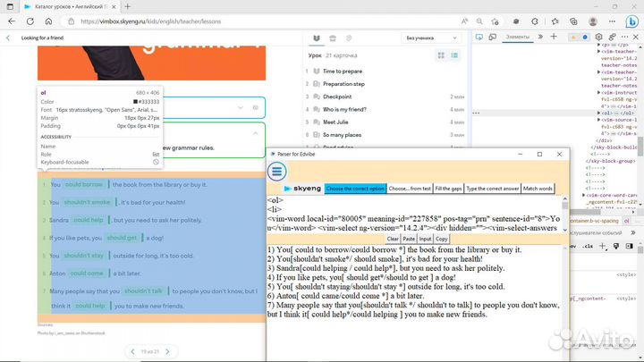Click the Skyeng logo in the parser window
644x362 pixels.
click(x=302, y=189)
